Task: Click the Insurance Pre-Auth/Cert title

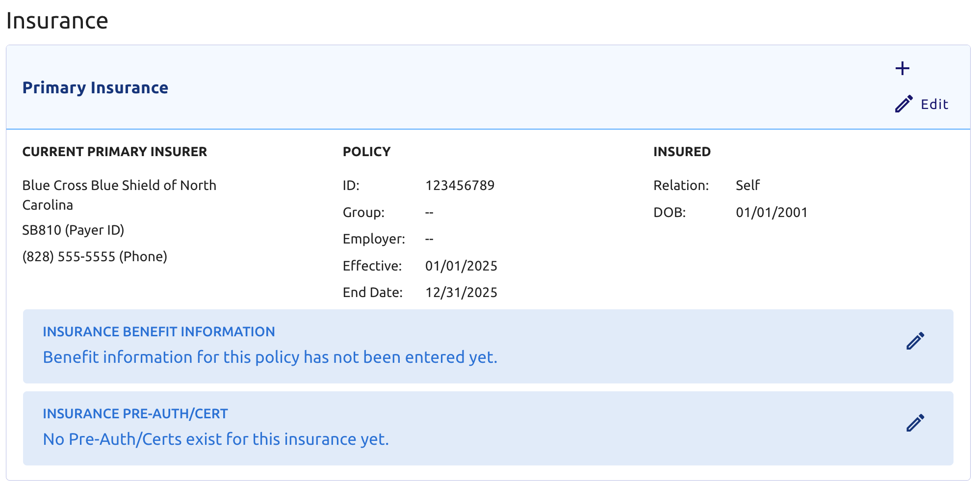Action: click(135, 414)
